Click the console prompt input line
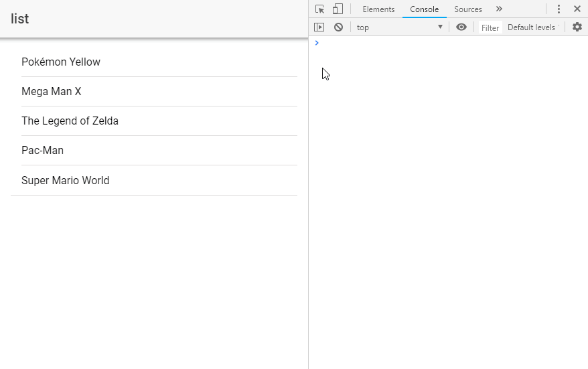 (448, 43)
